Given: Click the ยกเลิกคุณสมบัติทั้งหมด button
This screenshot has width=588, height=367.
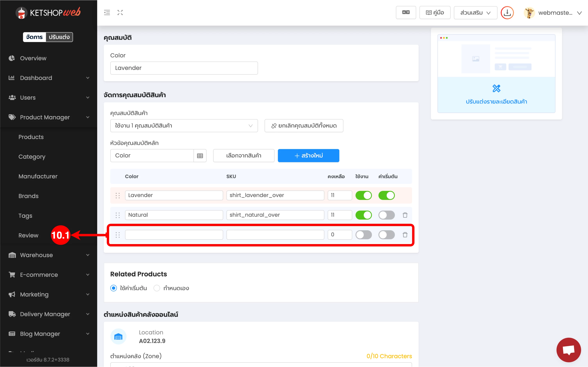Looking at the screenshot, I should tap(304, 126).
